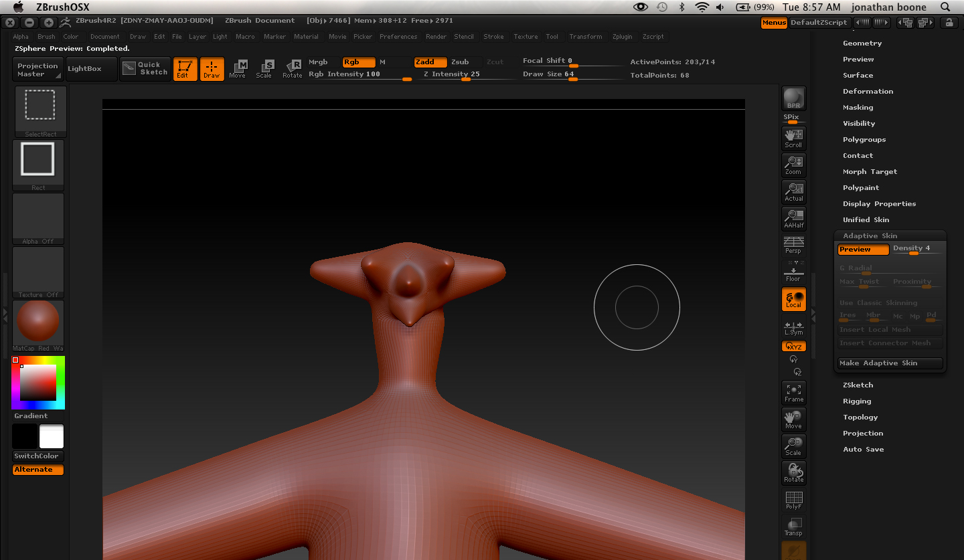The height and width of the screenshot is (560, 964).
Task: Enable Persp perspective view
Action: pyautogui.click(x=793, y=245)
